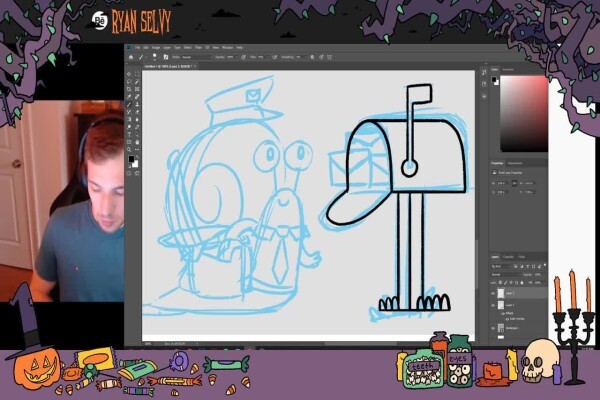Screen dimensions: 600x400
Task: Select the Hand tool
Action: coord(137,142)
